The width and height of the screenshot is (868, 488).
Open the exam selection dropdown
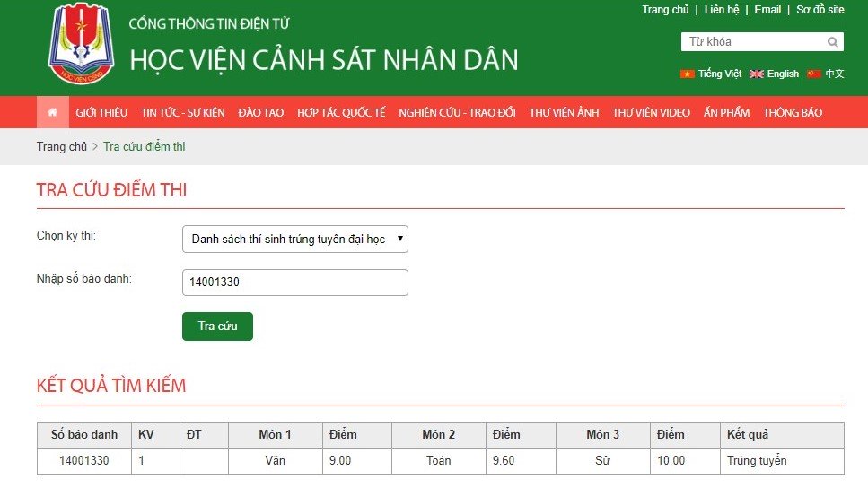(294, 239)
